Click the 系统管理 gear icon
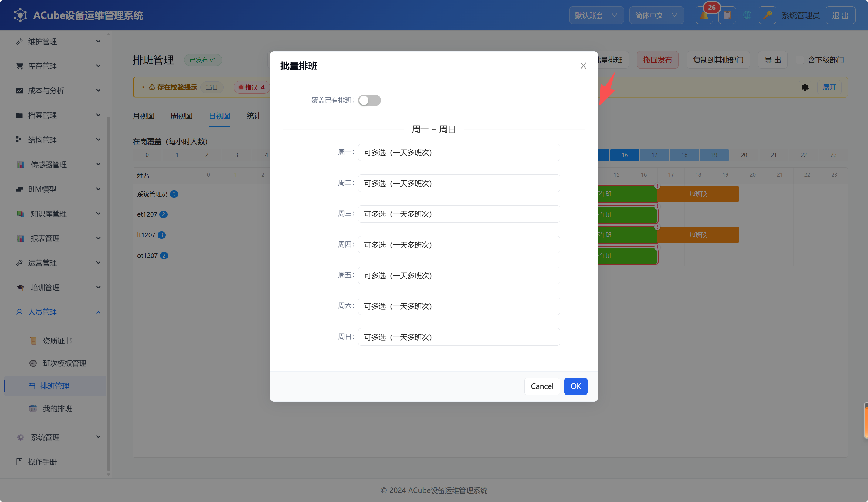The height and width of the screenshot is (502, 868). [20, 437]
